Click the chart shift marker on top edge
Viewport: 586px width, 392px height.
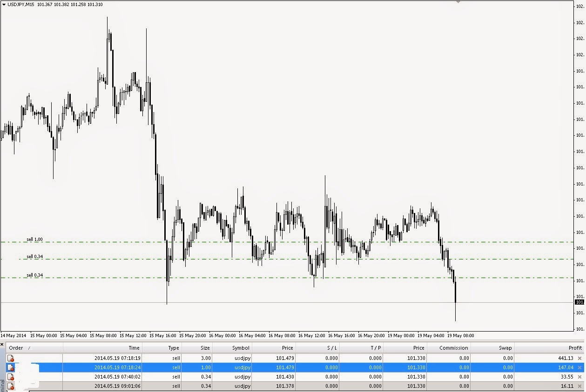[458, 2]
